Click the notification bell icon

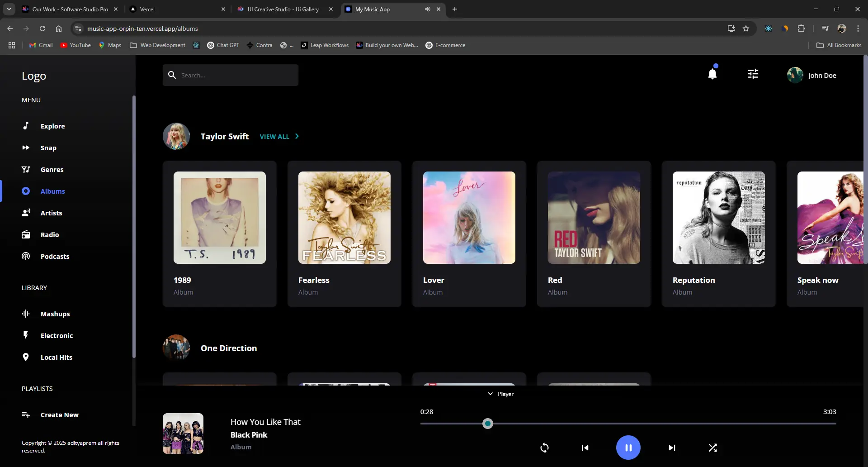pyautogui.click(x=712, y=73)
